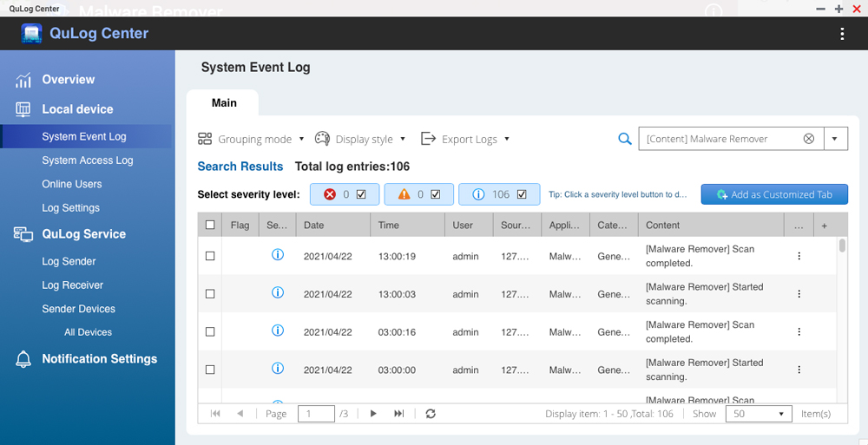Click the error severity red X icon
Image resolution: width=868 pixels, height=445 pixels.
click(x=330, y=194)
